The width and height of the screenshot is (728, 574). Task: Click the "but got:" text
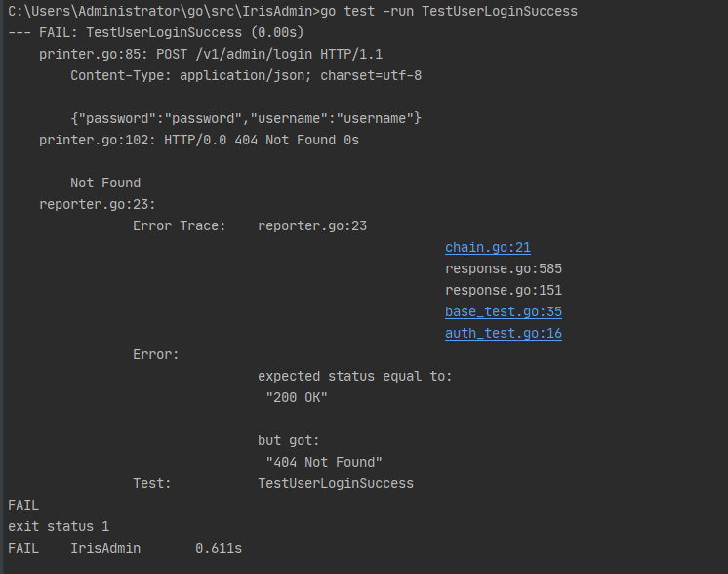(x=289, y=440)
